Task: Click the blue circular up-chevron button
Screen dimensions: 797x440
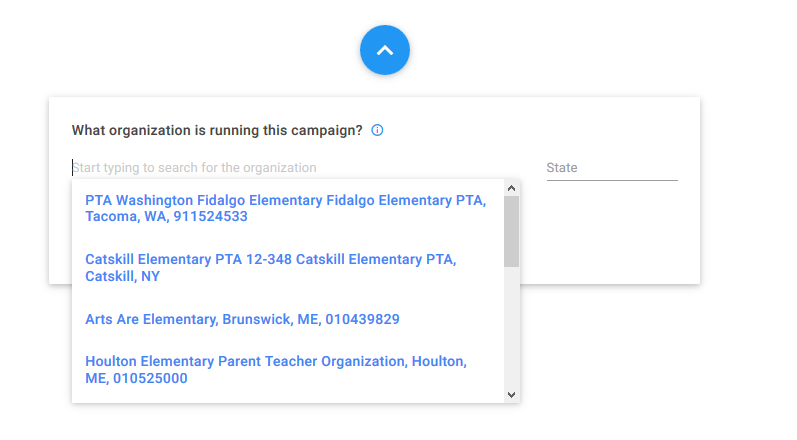Action: (385, 50)
